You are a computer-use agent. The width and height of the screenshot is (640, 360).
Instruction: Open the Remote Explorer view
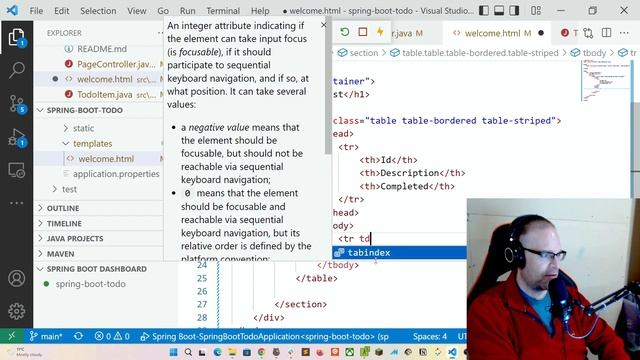[16, 170]
